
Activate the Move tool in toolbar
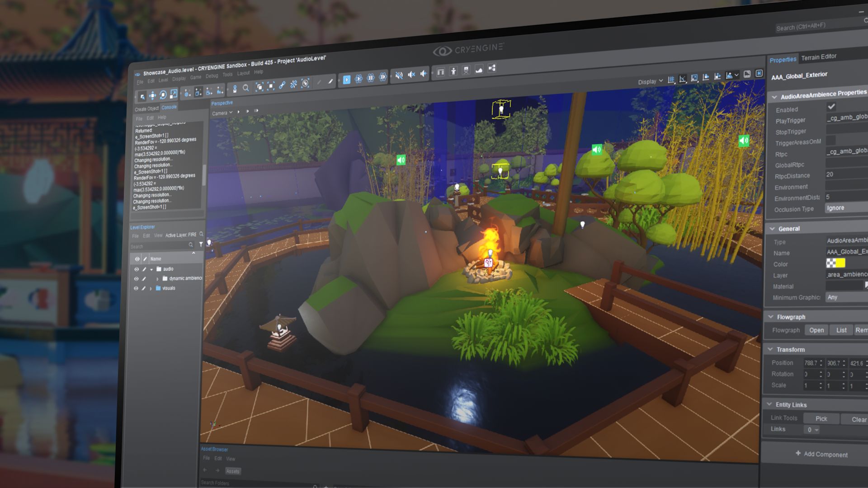click(152, 95)
